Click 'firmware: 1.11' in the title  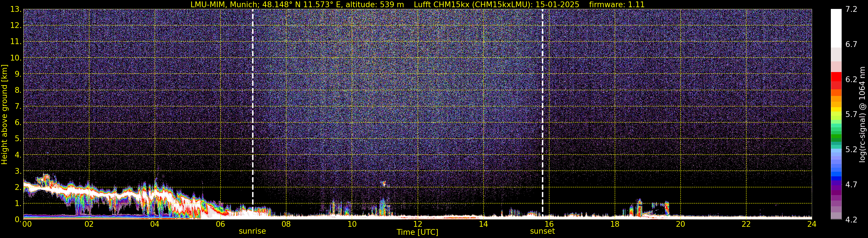pyautogui.click(x=617, y=4)
